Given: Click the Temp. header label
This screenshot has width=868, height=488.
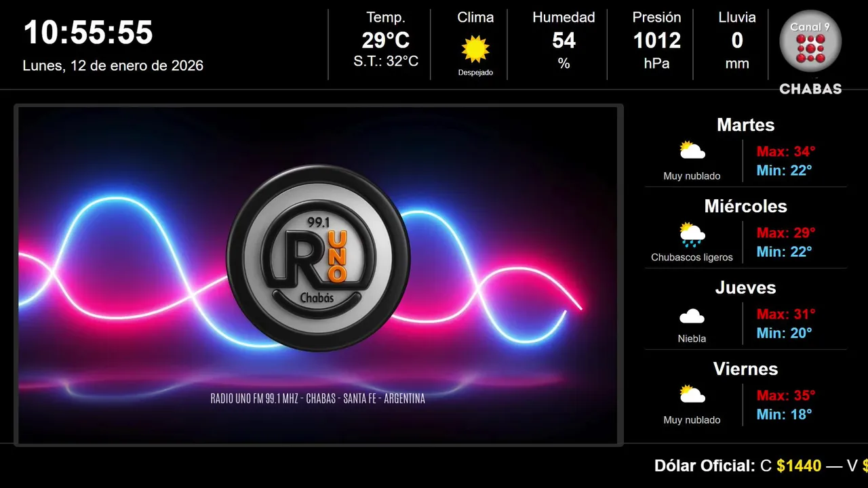Looking at the screenshot, I should (386, 18).
